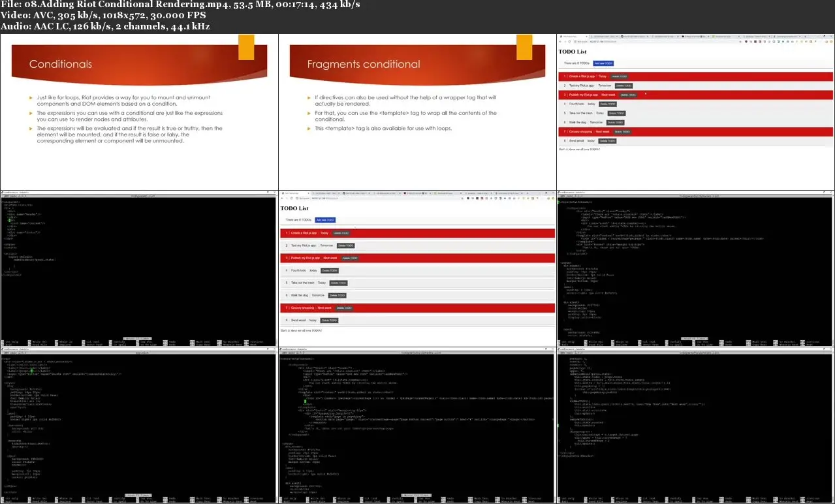This screenshot has height=504, width=835.
Task: Delete 'Send email' in the fifth frame
Action: tap(329, 321)
